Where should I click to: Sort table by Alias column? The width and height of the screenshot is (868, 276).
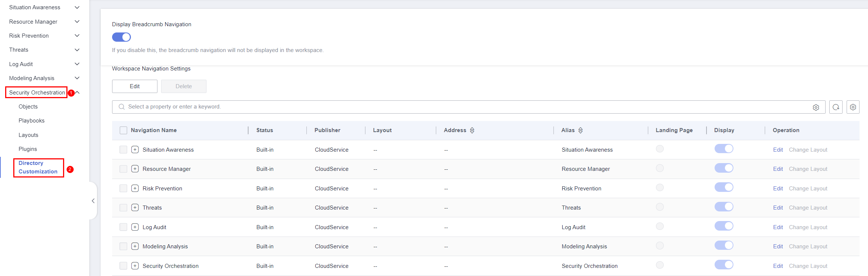pos(580,130)
